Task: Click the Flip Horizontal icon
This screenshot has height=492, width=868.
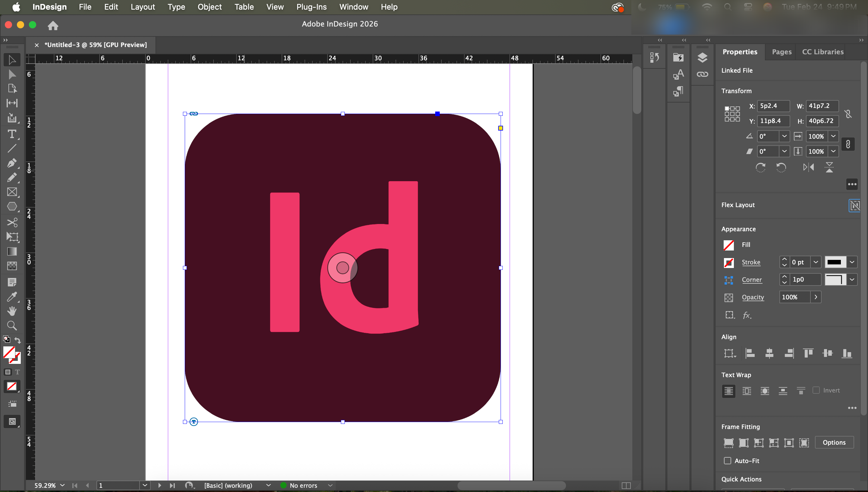Action: [808, 167]
